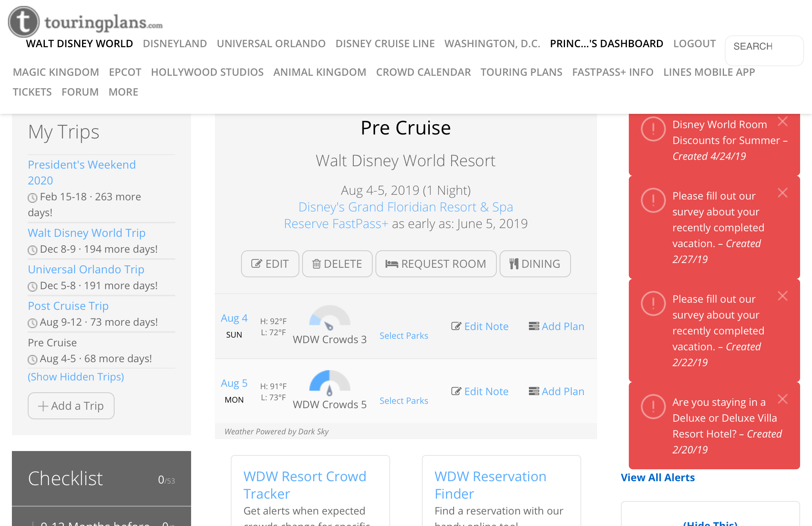The width and height of the screenshot is (812, 526).
Task: Open the Universal Orlando Trip
Action: coord(86,269)
